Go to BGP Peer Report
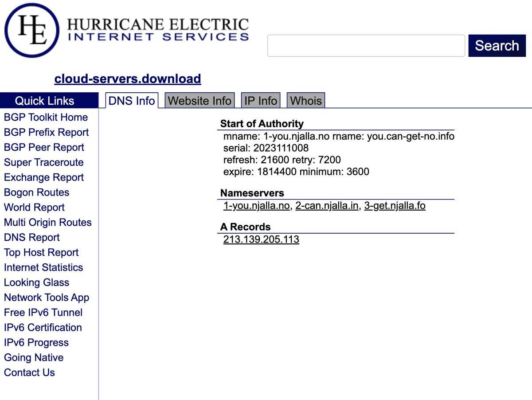This screenshot has width=532, height=400. 44,148
